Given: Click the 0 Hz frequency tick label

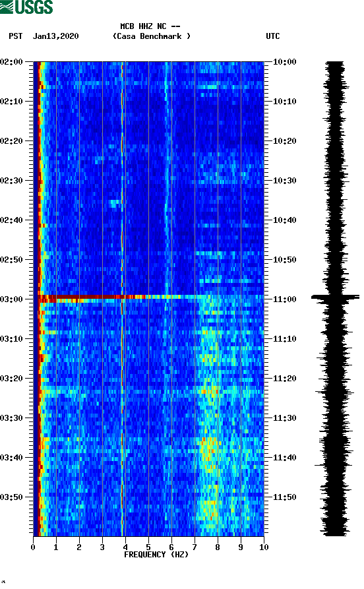Looking at the screenshot, I should click(x=33, y=547).
